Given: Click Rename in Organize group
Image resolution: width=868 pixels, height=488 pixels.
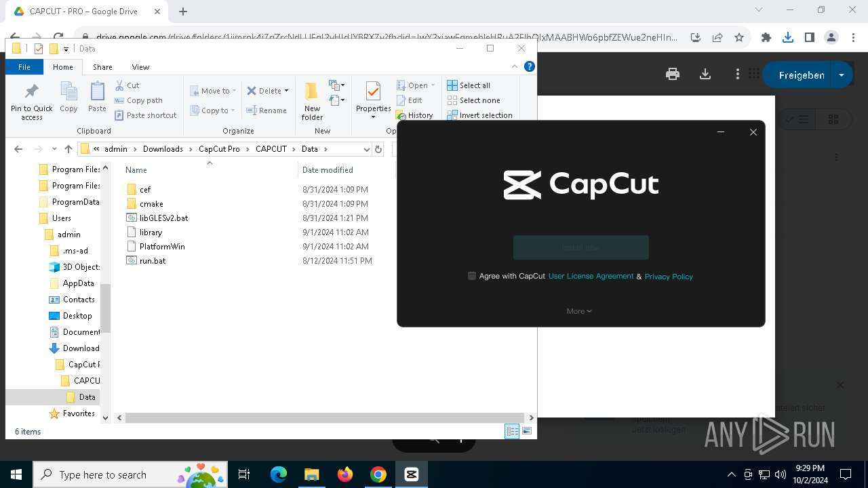Looking at the screenshot, I should (267, 110).
